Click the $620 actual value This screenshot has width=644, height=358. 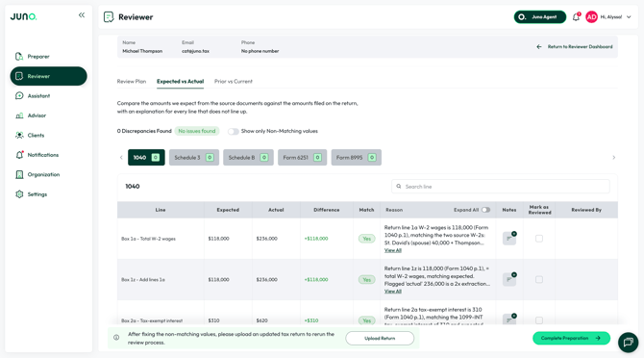tap(262, 320)
